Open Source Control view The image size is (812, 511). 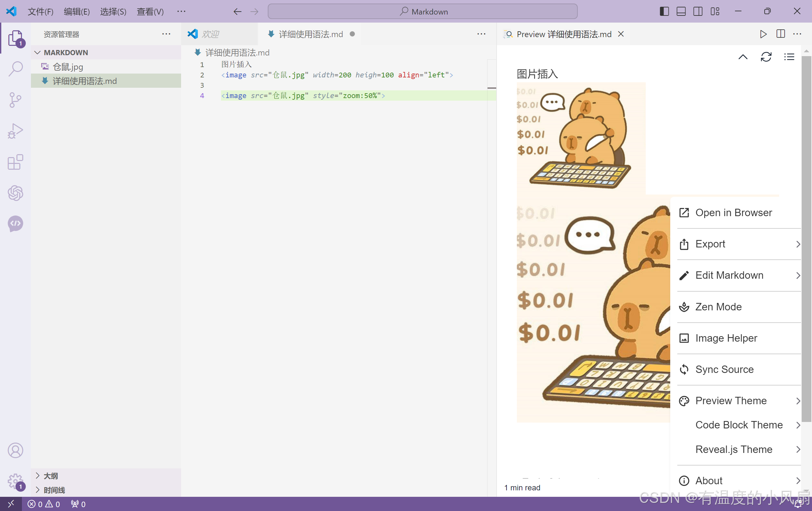15,100
